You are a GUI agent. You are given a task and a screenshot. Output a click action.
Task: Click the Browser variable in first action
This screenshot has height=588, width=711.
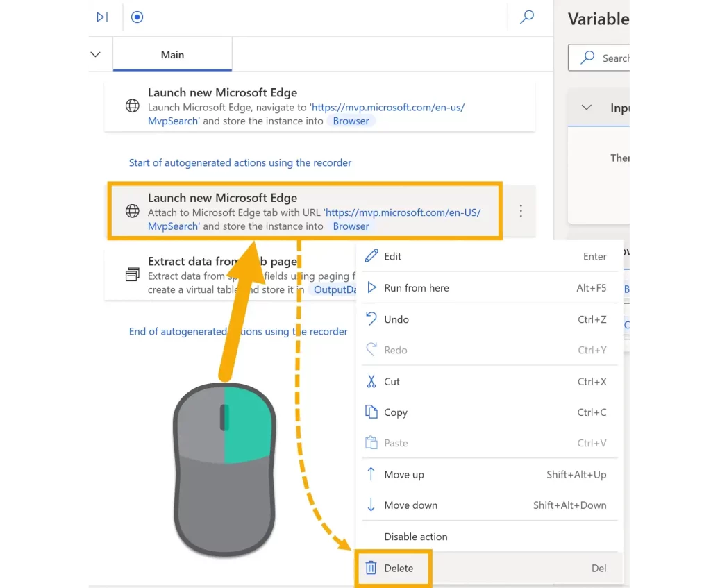click(351, 121)
